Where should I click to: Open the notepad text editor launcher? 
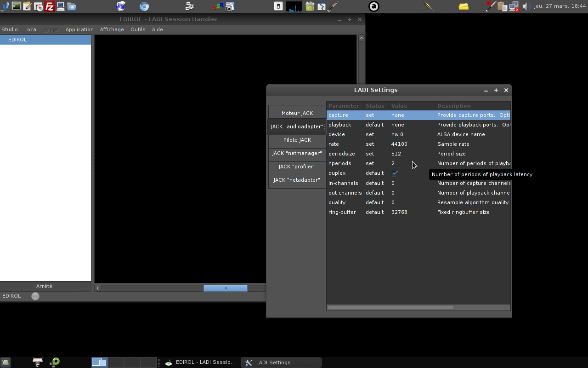pyautogui.click(x=28, y=6)
